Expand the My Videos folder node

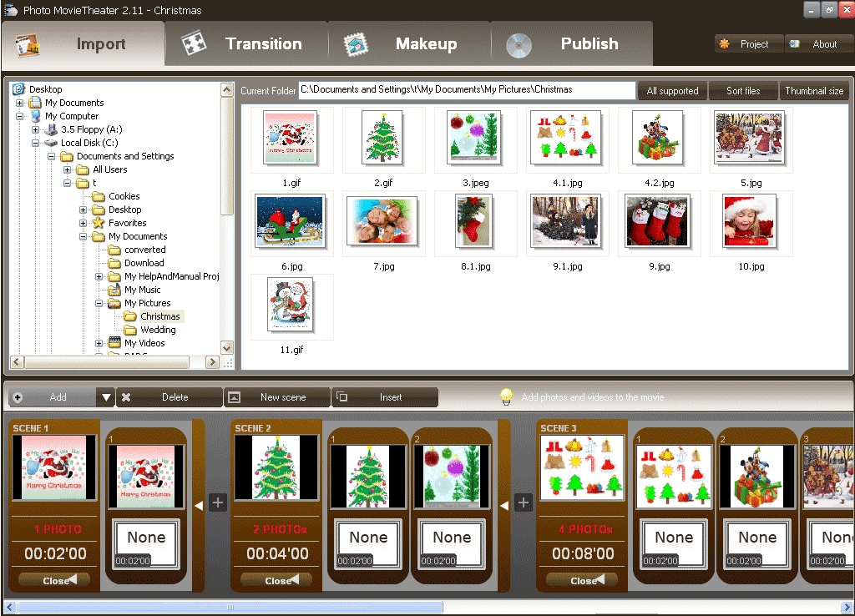(x=99, y=343)
